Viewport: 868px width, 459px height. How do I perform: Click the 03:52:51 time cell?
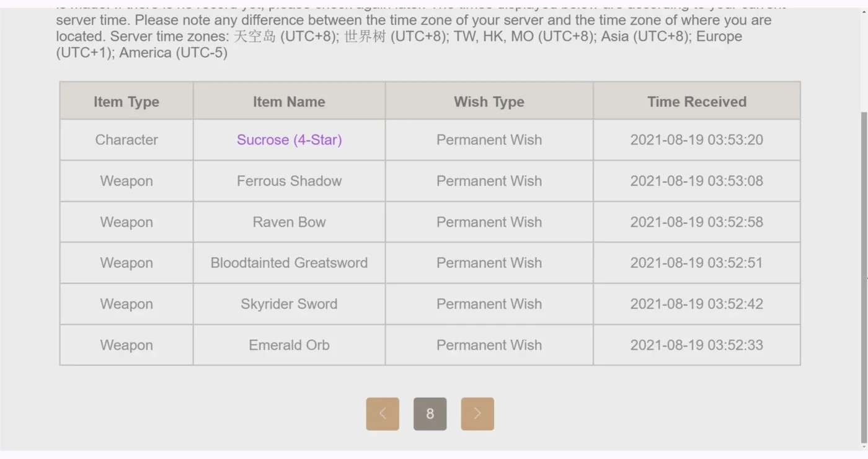coord(697,263)
